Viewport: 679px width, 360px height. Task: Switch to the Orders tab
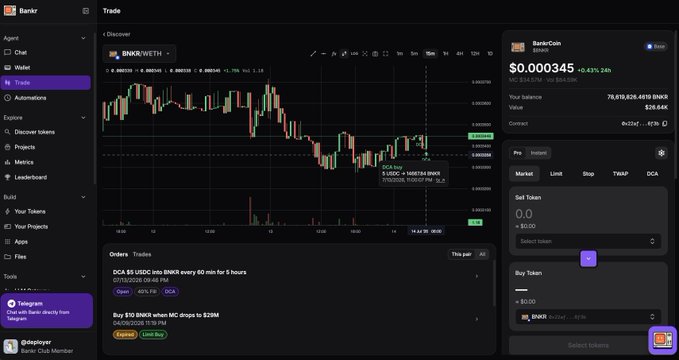click(x=119, y=254)
